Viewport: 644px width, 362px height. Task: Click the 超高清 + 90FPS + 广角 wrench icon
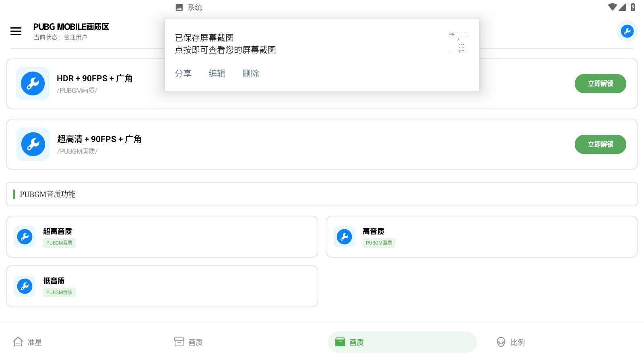tap(33, 144)
